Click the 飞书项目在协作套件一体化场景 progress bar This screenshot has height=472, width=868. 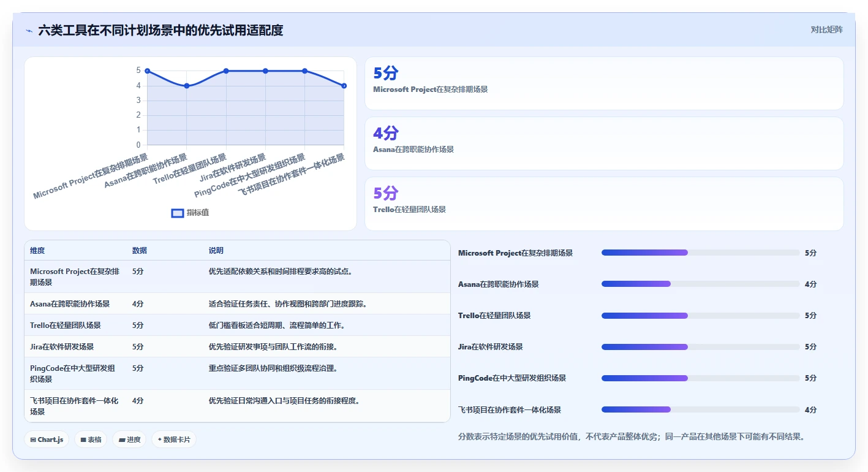701,409
